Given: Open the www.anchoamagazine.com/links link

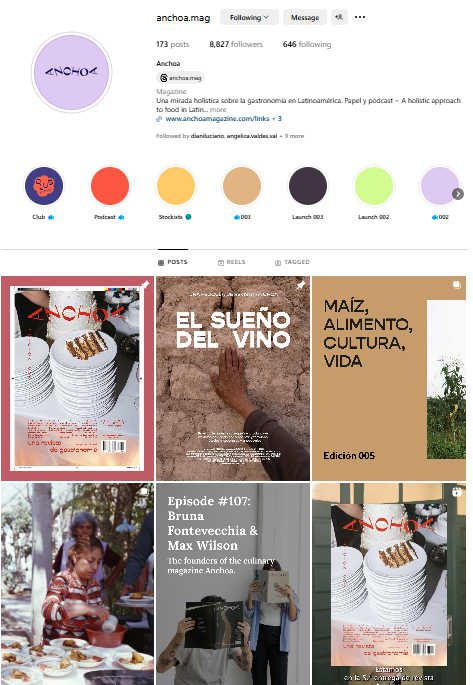Looking at the screenshot, I should coord(218,118).
